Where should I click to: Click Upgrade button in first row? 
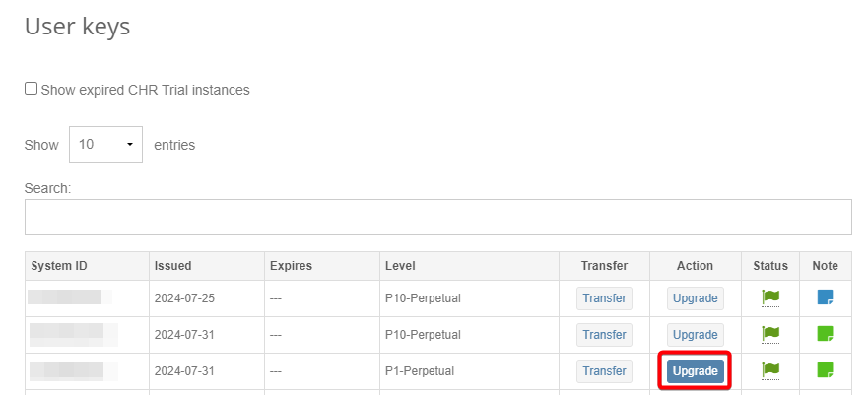pos(695,297)
